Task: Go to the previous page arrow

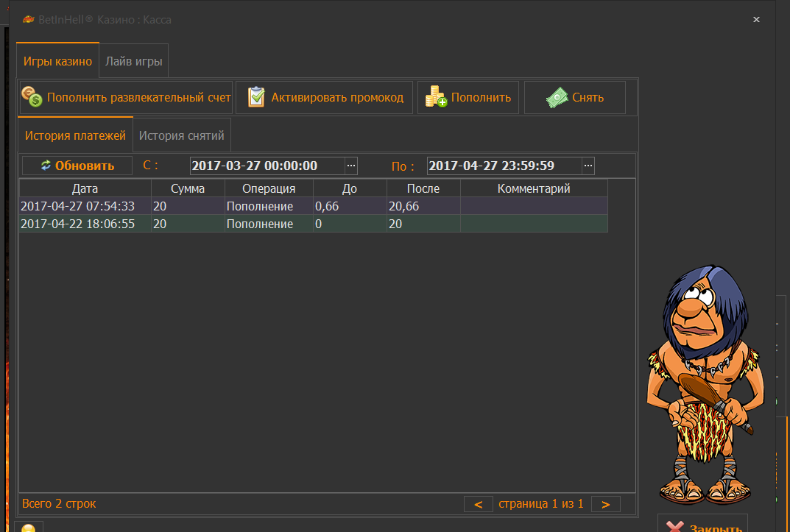Action: pyautogui.click(x=479, y=504)
